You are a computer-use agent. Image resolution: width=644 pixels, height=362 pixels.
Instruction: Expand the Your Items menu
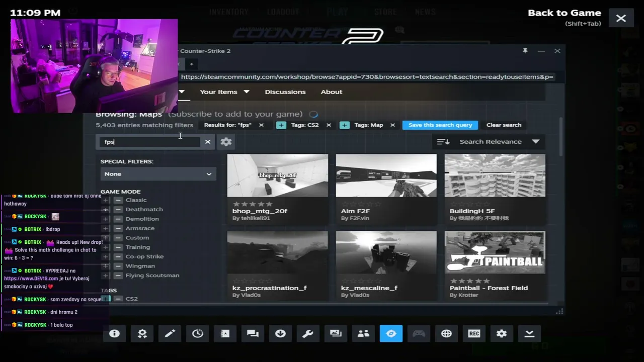tap(224, 92)
